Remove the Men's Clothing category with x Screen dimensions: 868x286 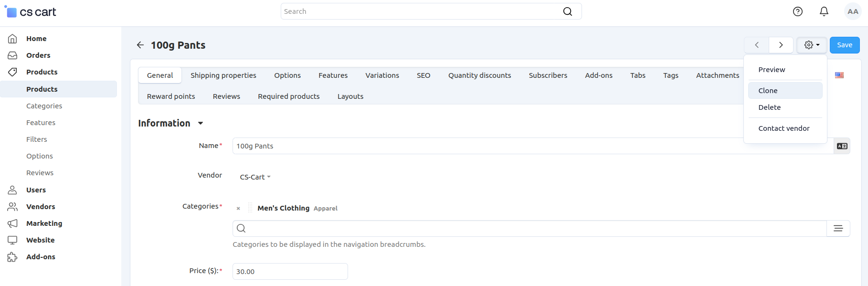click(x=238, y=209)
